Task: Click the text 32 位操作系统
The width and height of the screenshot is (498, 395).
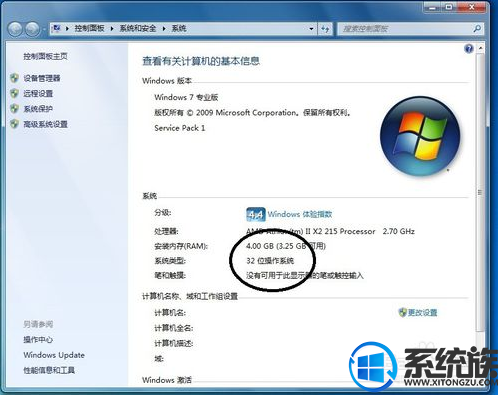Action: [x=270, y=261]
